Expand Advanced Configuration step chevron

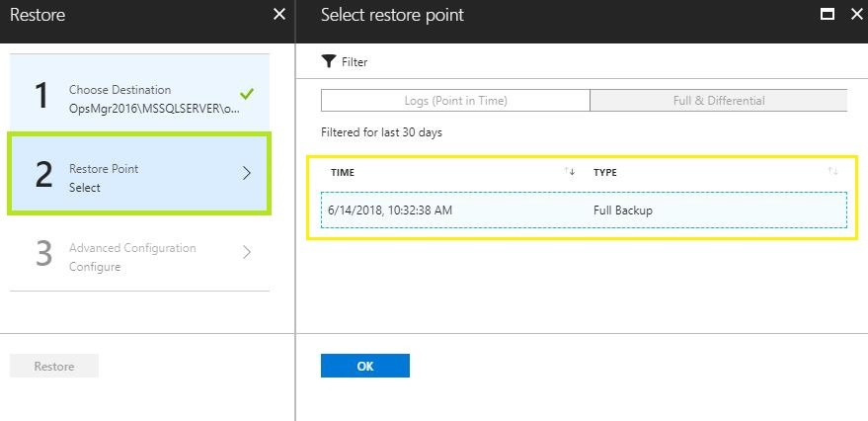click(247, 253)
